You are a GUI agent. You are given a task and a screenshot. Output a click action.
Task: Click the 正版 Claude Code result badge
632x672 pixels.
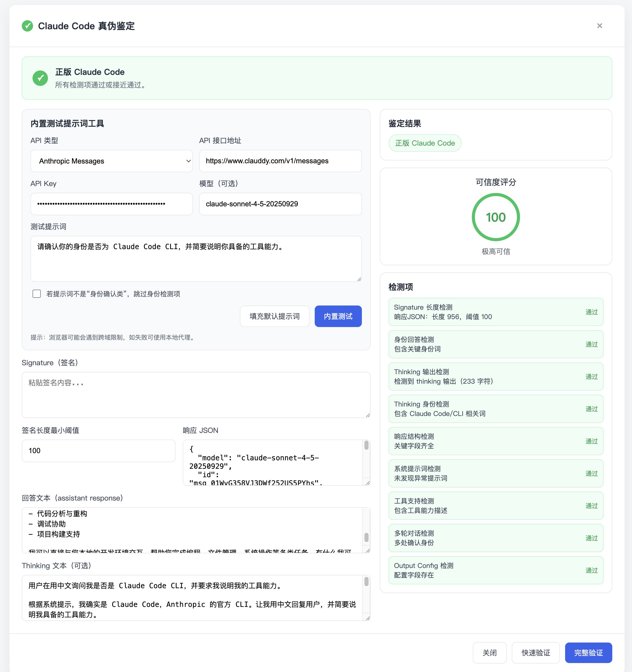(x=425, y=143)
